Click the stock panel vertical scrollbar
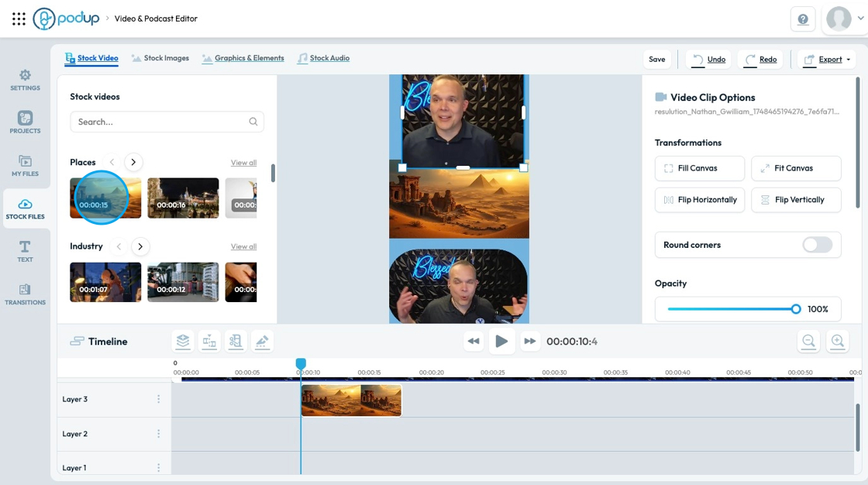The image size is (868, 485). [273, 173]
